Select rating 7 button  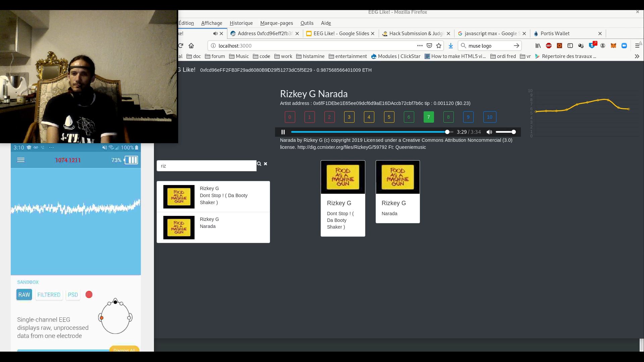(429, 117)
